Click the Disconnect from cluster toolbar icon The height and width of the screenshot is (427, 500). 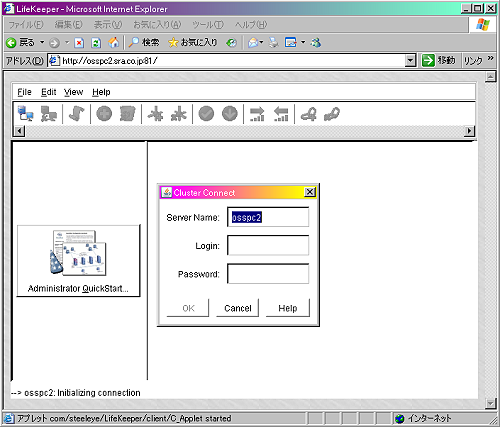tap(49, 114)
